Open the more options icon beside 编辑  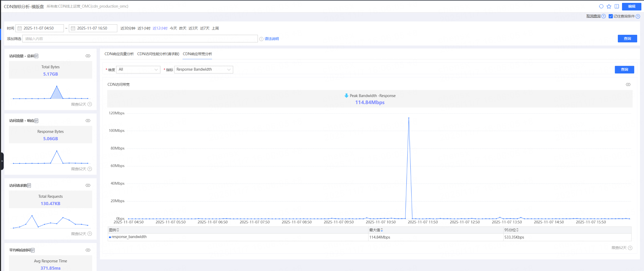(x=617, y=6)
